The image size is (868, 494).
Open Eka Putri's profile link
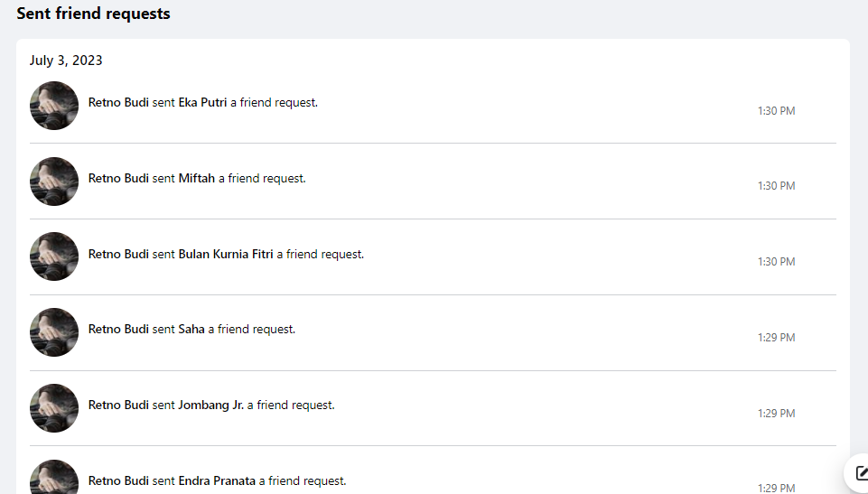(x=202, y=103)
